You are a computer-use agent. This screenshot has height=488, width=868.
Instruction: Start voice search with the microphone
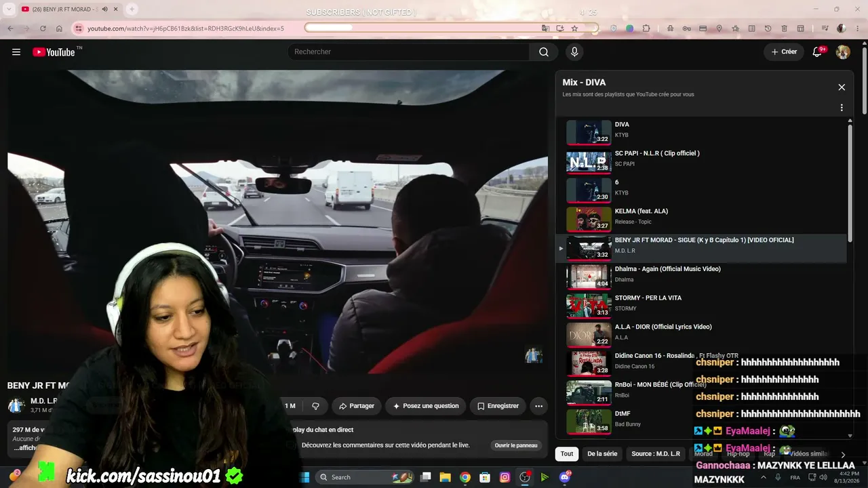tap(574, 52)
